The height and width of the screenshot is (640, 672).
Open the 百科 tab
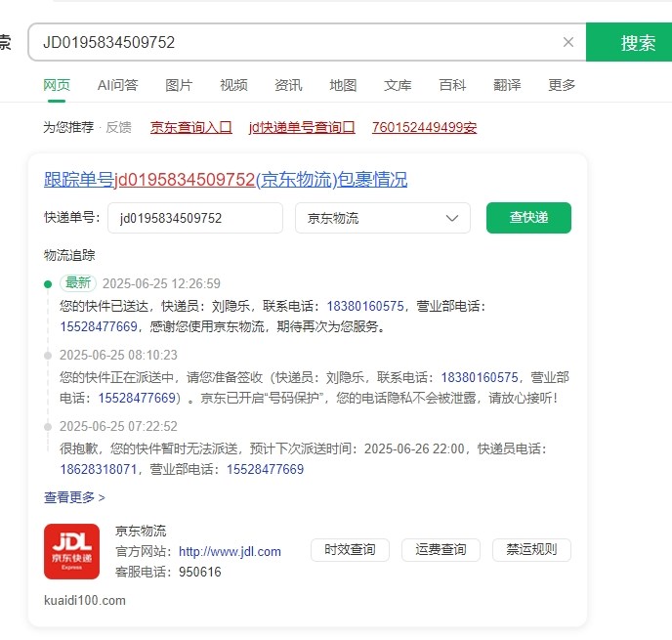(x=452, y=85)
